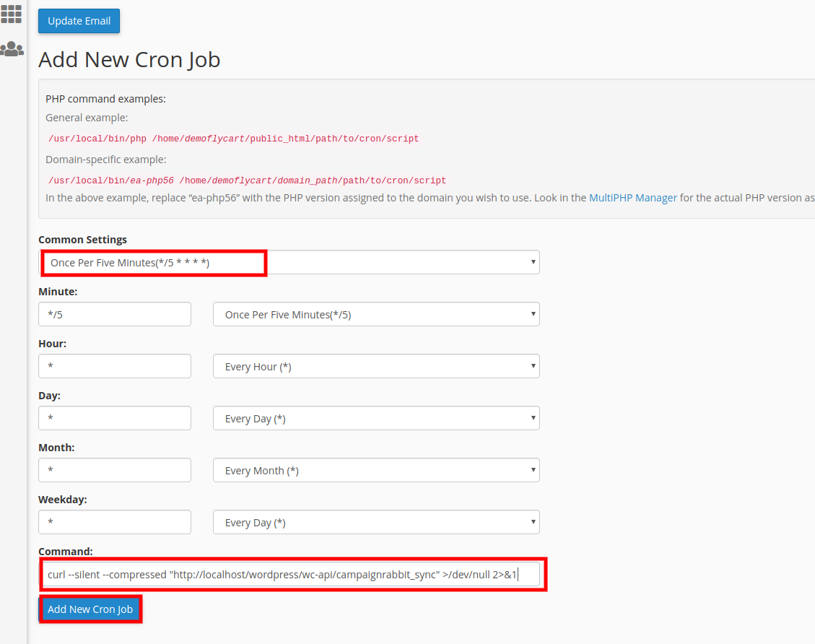Screen dimensions: 815x644
Task: Click the Add New Cron Job heading
Action: (129, 60)
